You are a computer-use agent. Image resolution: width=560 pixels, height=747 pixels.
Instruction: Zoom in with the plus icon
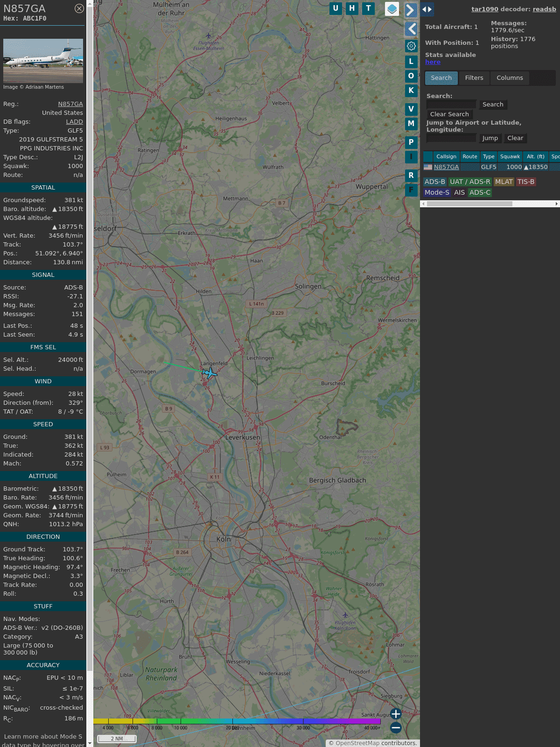click(396, 714)
